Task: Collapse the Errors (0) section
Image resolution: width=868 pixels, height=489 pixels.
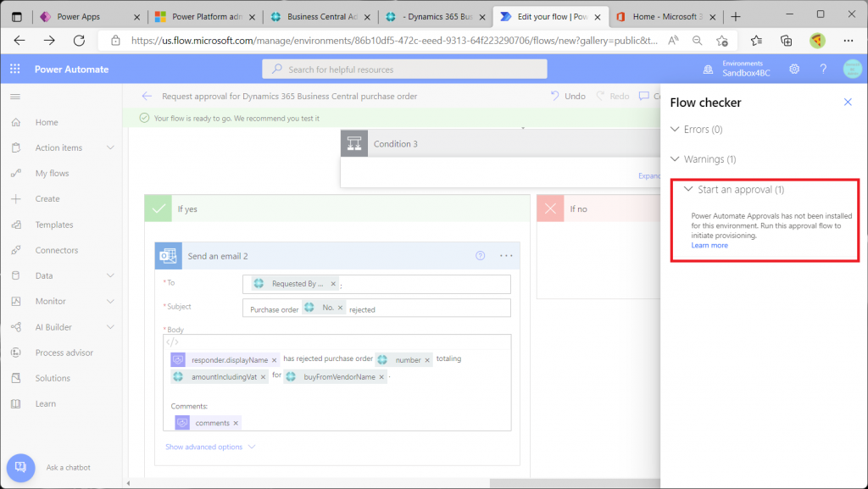Action: 676,130
